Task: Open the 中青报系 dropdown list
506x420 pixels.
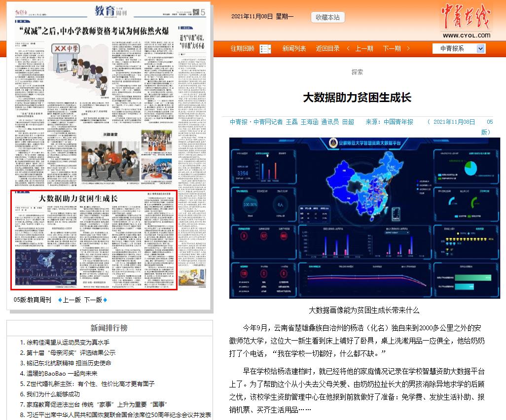Action: 481,48
